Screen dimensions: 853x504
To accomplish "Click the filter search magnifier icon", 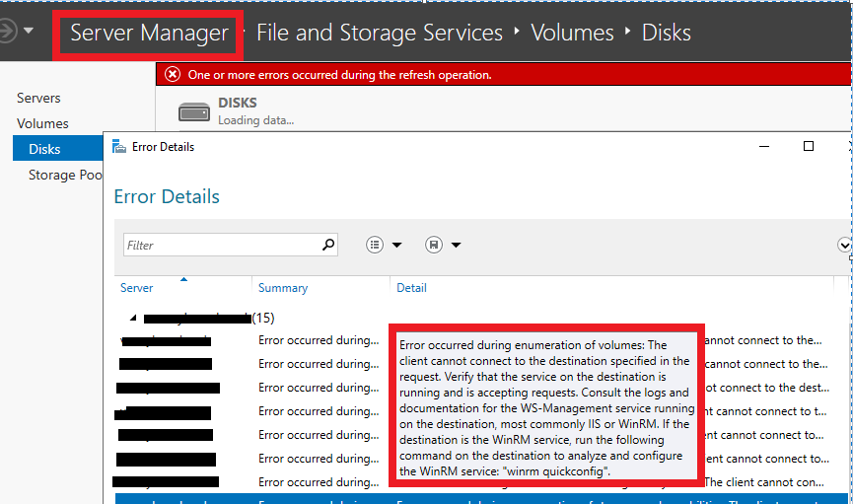I will pyautogui.click(x=328, y=245).
